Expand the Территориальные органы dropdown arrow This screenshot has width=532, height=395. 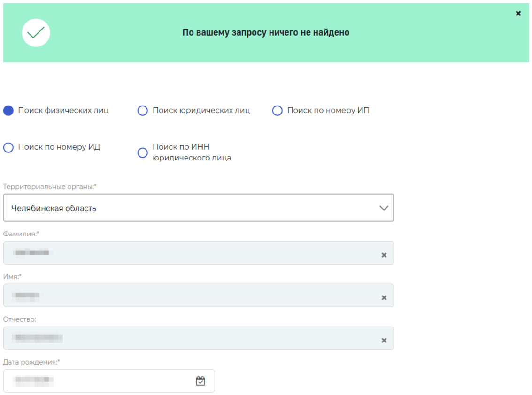tap(384, 208)
